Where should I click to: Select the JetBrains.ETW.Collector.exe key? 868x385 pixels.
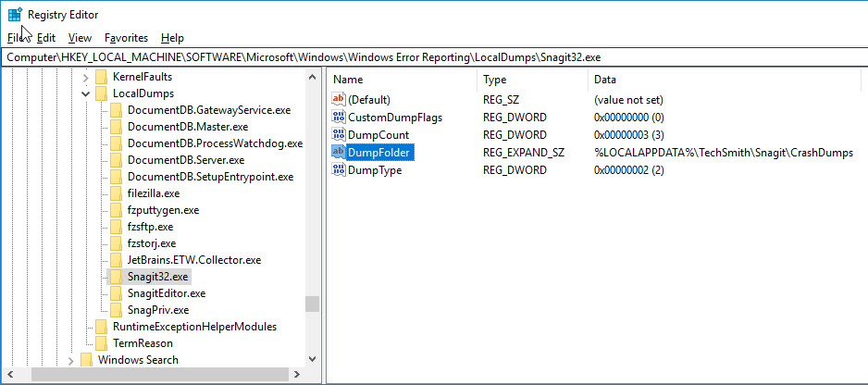194,260
